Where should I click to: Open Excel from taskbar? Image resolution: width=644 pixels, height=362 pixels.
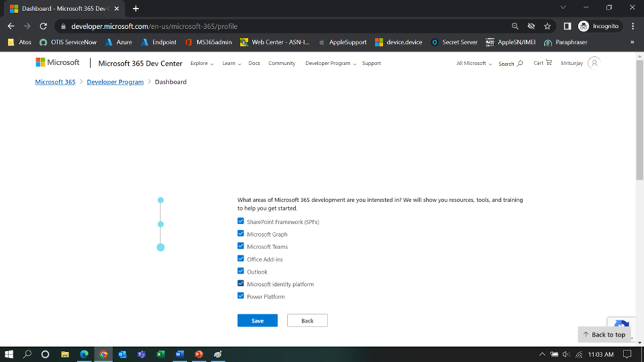pos(160,354)
